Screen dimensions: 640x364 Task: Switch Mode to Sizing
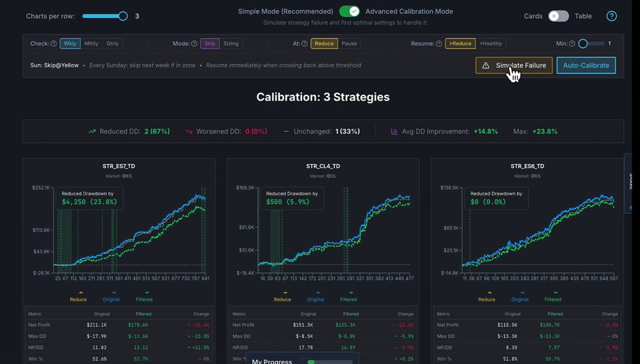231,43
